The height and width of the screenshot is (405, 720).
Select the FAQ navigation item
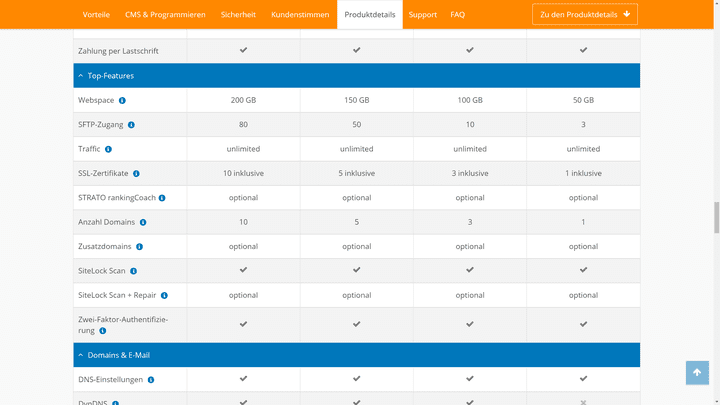coord(457,15)
